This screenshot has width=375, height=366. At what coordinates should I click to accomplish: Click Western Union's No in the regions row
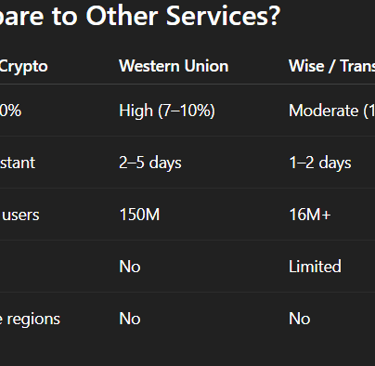(130, 319)
